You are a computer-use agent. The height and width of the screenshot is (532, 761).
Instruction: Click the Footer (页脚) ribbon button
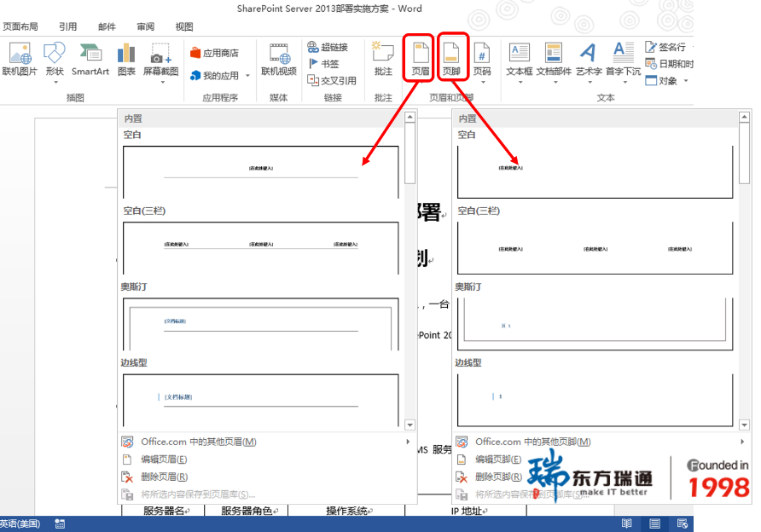(x=451, y=59)
